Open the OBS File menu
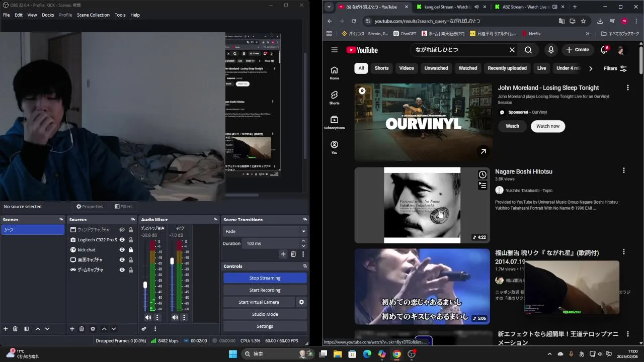Viewport: 644px width, 362px height. click(6, 15)
